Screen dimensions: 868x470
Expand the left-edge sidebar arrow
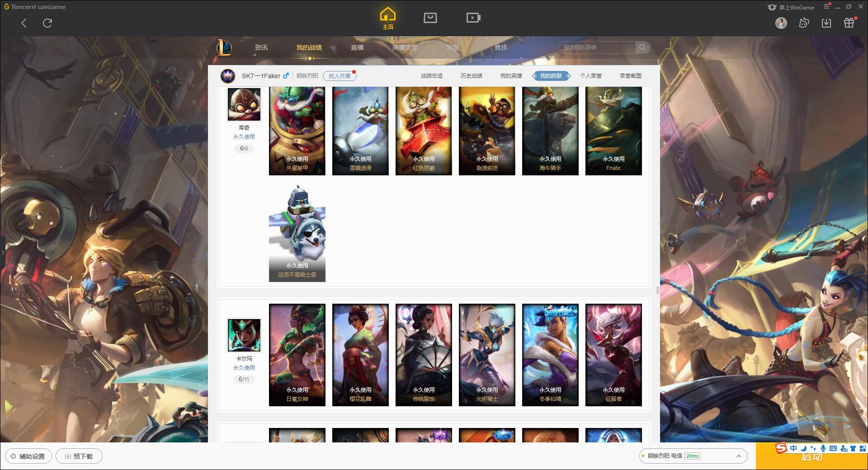pos(2,252)
